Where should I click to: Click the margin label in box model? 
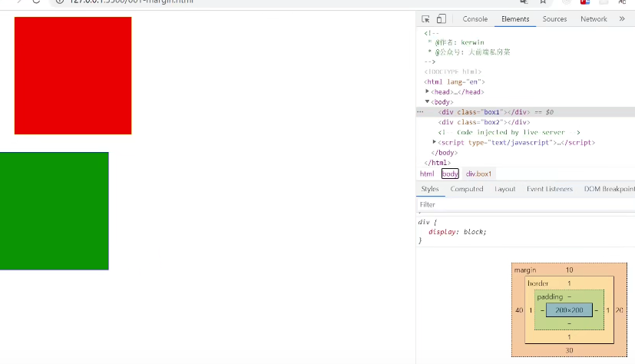click(525, 270)
